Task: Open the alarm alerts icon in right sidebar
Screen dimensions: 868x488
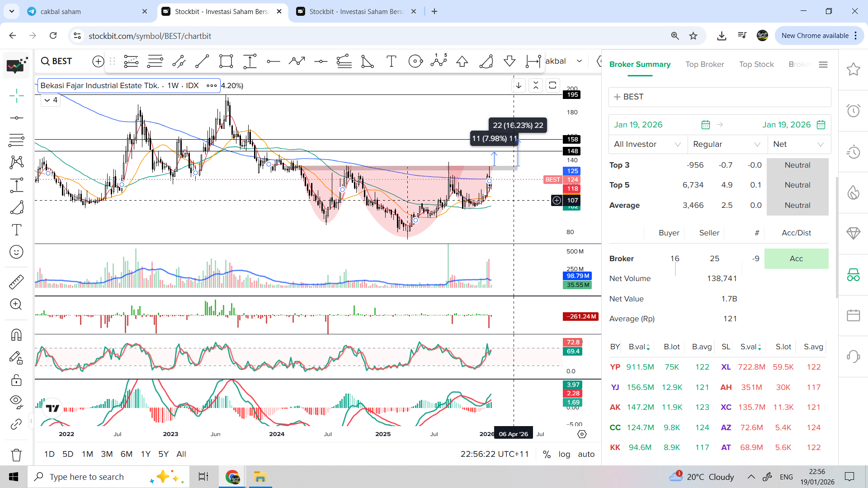Action: [x=853, y=111]
